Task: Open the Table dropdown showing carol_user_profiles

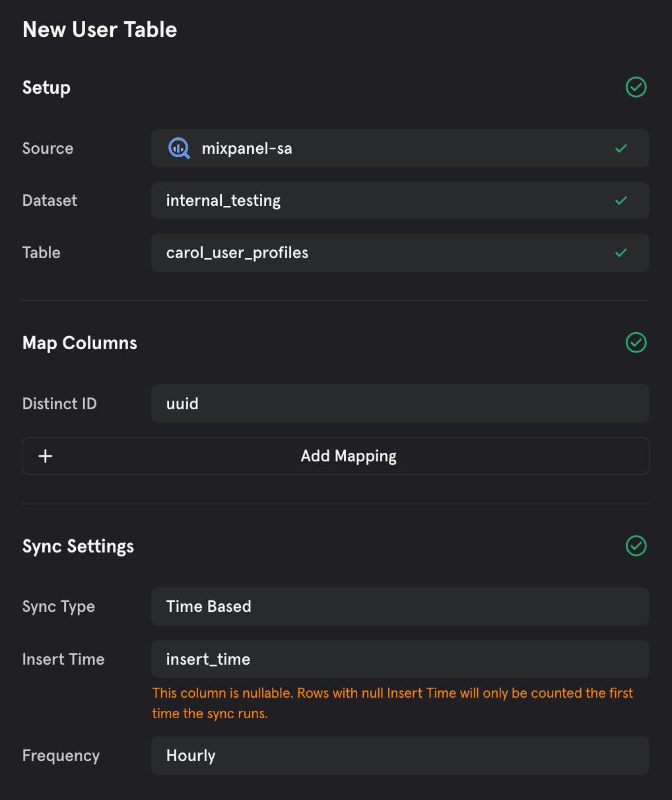Action: click(399, 253)
